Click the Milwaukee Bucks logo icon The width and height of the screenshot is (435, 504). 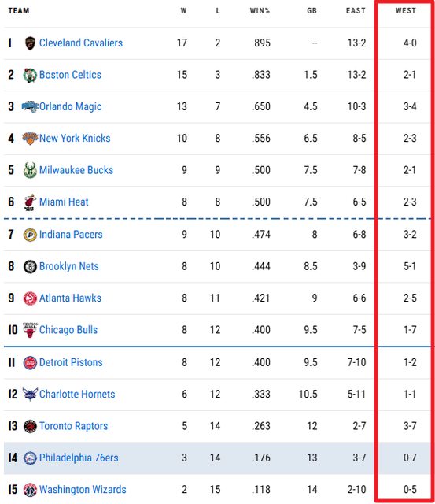click(30, 170)
